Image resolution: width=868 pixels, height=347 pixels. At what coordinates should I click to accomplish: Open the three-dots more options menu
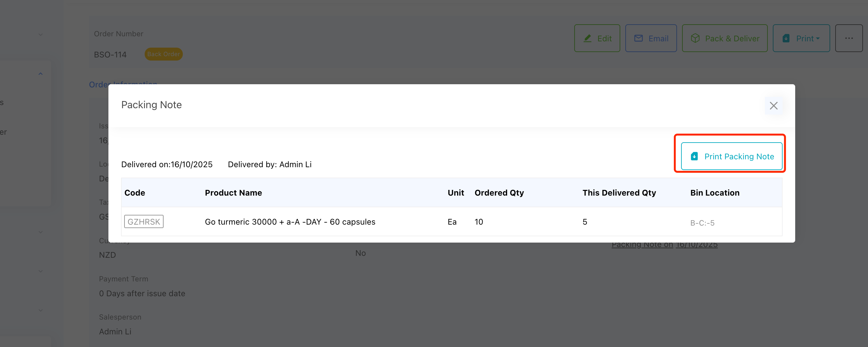point(848,38)
